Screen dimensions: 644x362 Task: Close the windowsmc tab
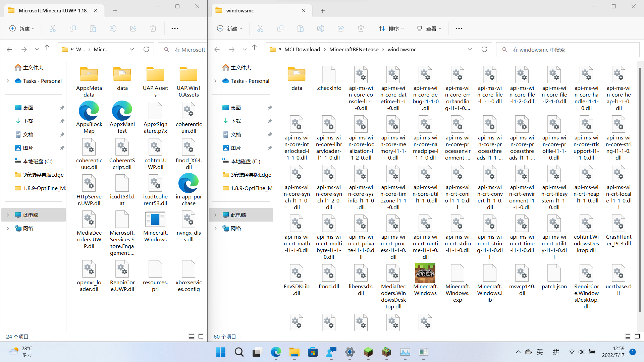303,11
